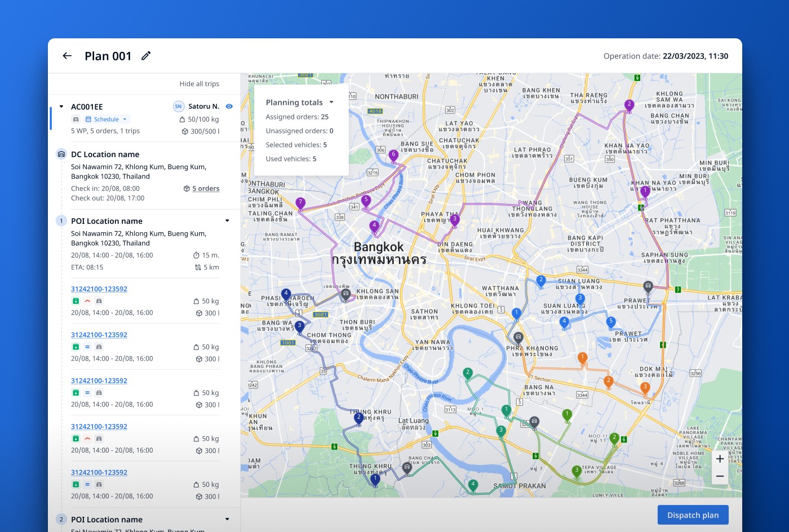Click the Selected vehicles: 5 line
789x532 pixels.
tap(296, 145)
